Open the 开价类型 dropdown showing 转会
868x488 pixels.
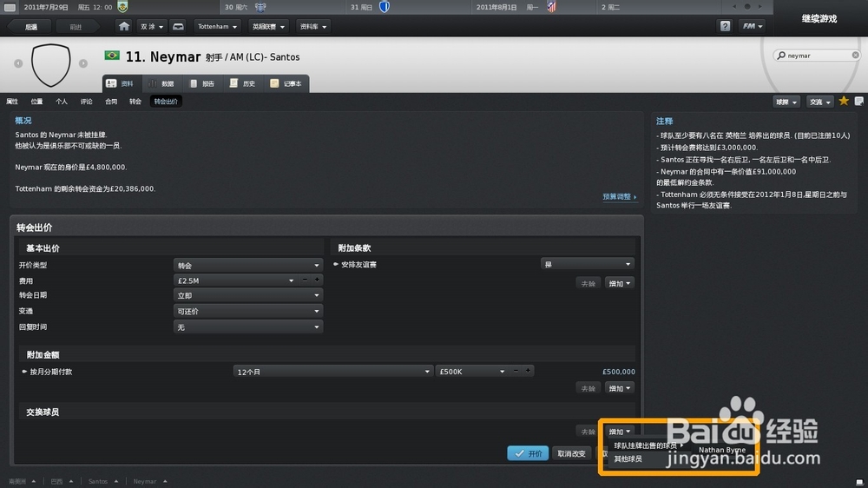248,265
